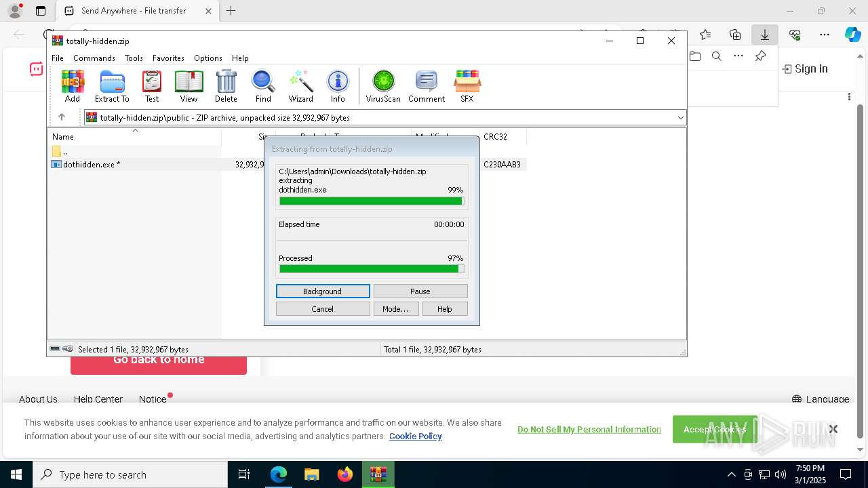Go up one folder level arrow
Screen dimensions: 868x488
click(x=61, y=117)
